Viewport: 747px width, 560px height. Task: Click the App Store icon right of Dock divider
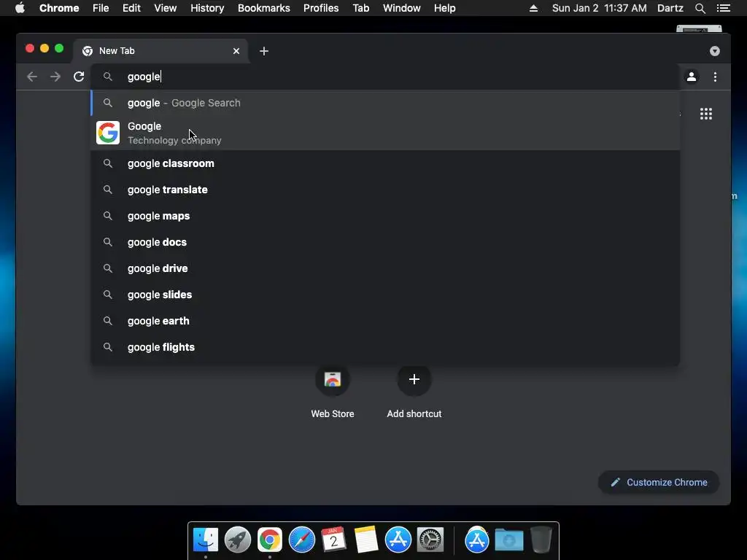(477, 540)
